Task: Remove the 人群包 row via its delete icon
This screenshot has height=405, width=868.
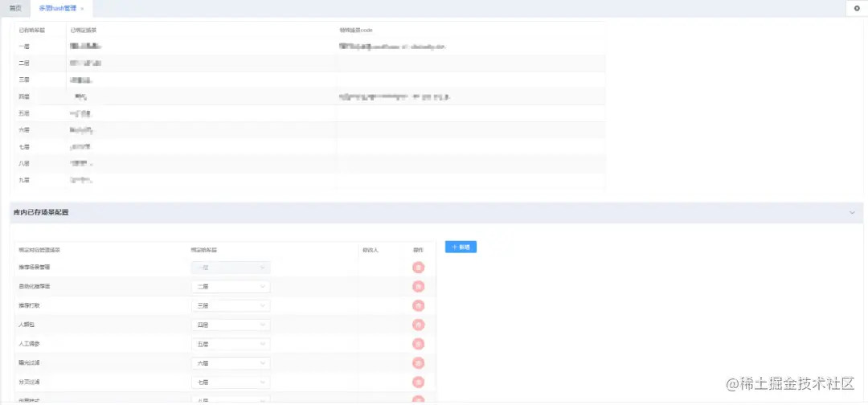Action: [419, 325]
